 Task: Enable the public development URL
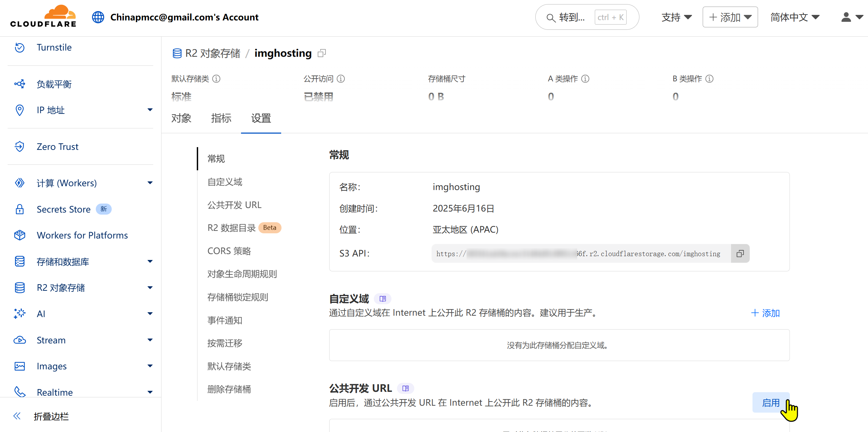pos(770,403)
